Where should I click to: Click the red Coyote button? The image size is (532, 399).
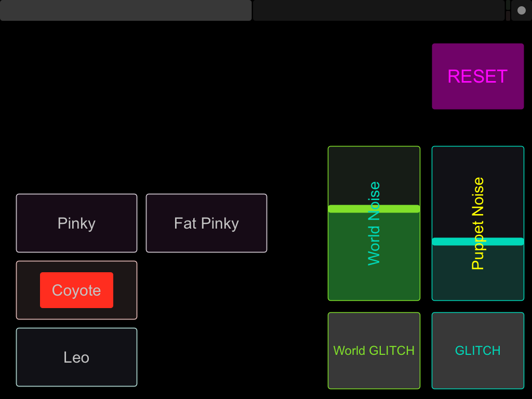(76, 290)
